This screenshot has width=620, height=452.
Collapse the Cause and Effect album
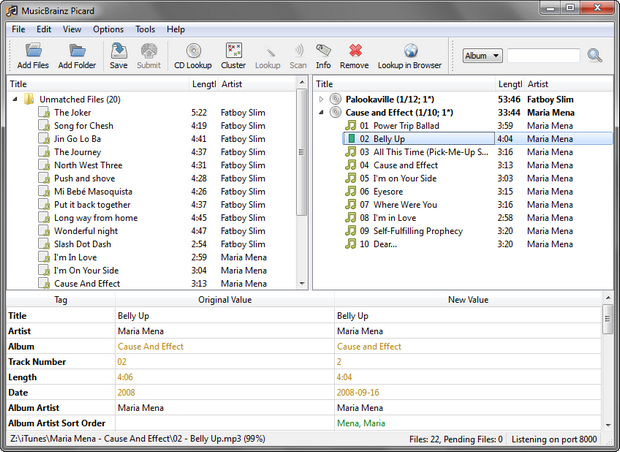[321, 113]
